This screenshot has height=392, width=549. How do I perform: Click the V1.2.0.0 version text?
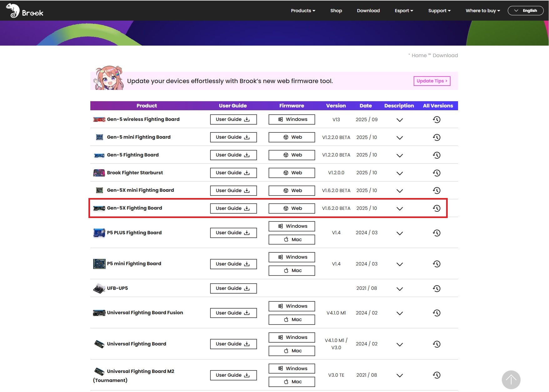click(336, 173)
